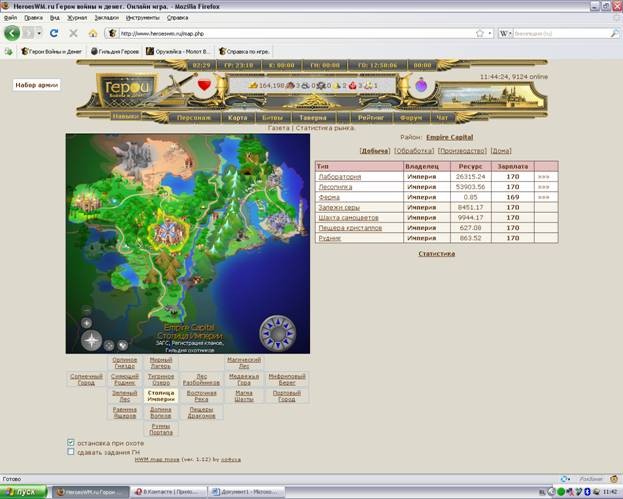Image resolution: width=623 pixels, height=499 pixels.
Task: Travel to Руины Портала location link
Action: coord(161,429)
